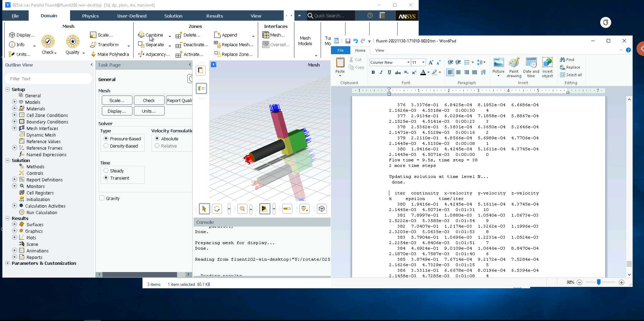644x321 pixels.
Task: Switch to the Solution ribbon tab
Action: (173, 16)
